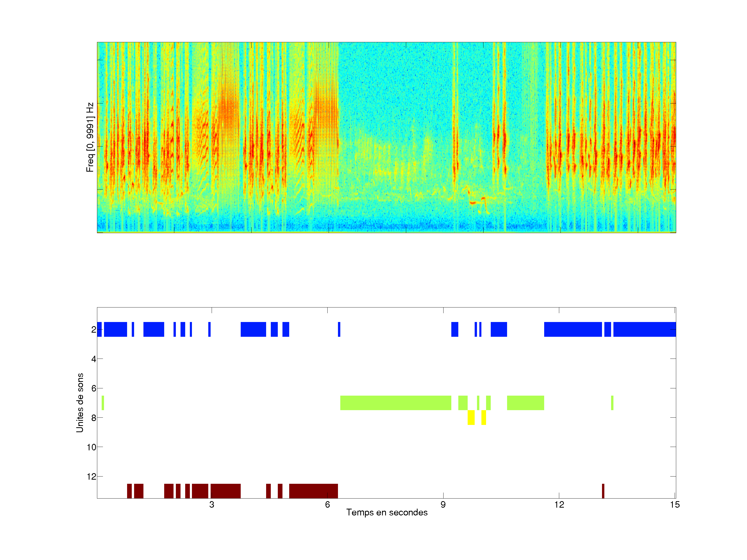Click the x-axis tick label 9

point(443,505)
